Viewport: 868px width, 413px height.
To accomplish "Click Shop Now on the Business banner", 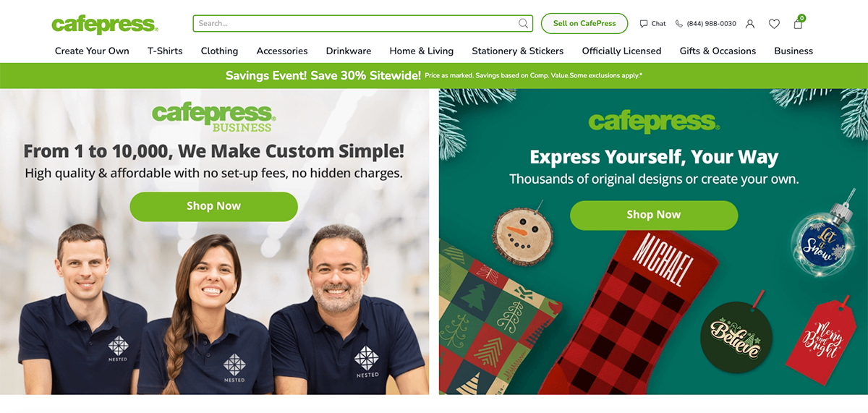I will [213, 206].
